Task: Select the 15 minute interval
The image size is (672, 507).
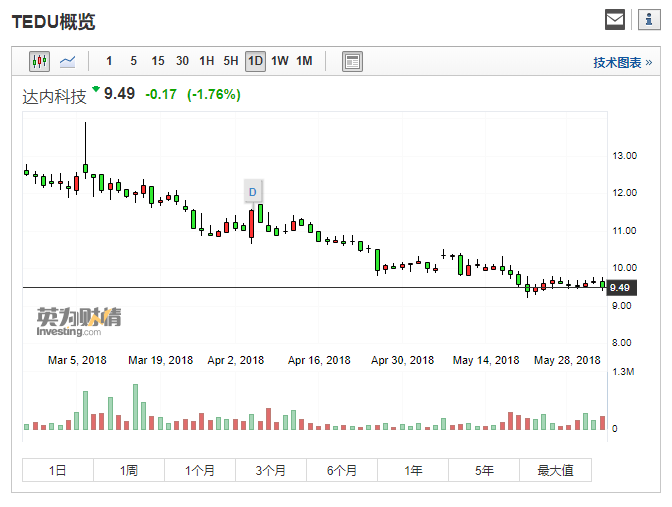Action: 158,61
